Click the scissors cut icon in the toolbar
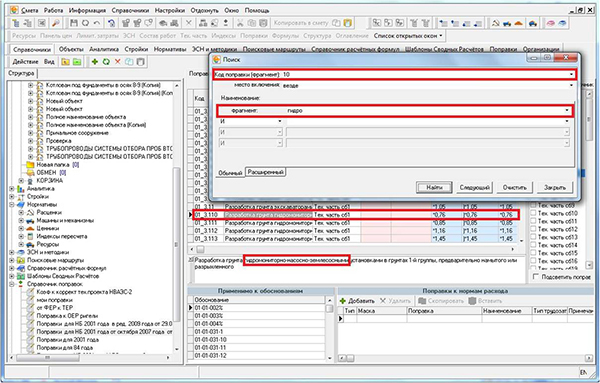600x383 pixels. [x=240, y=23]
